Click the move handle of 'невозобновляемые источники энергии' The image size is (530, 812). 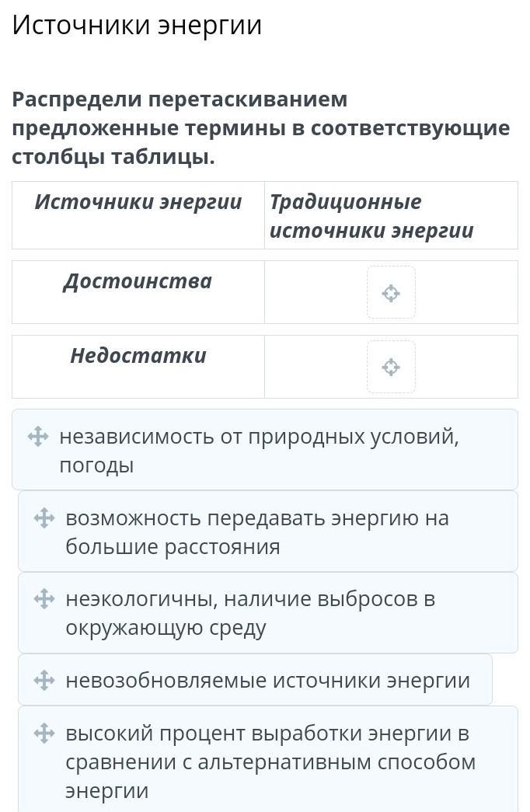(44, 681)
